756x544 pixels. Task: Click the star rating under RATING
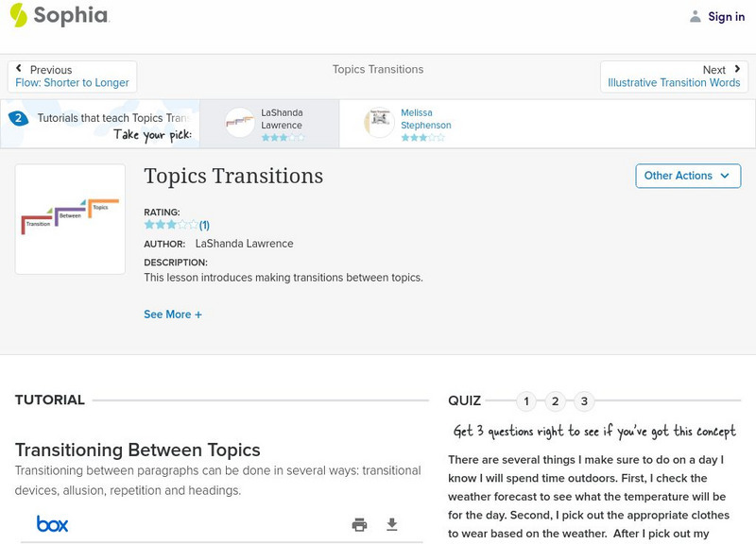point(171,225)
